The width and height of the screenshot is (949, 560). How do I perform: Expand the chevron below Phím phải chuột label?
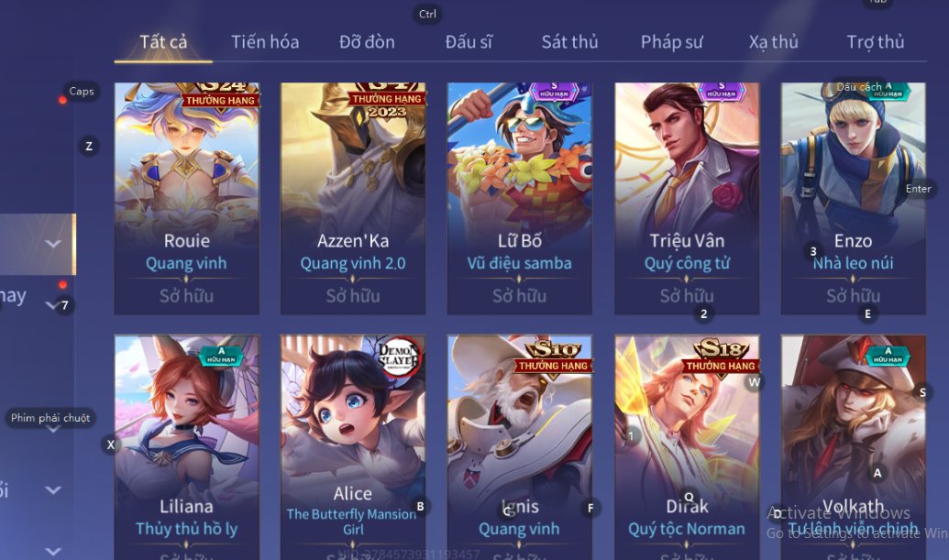[x=53, y=429]
